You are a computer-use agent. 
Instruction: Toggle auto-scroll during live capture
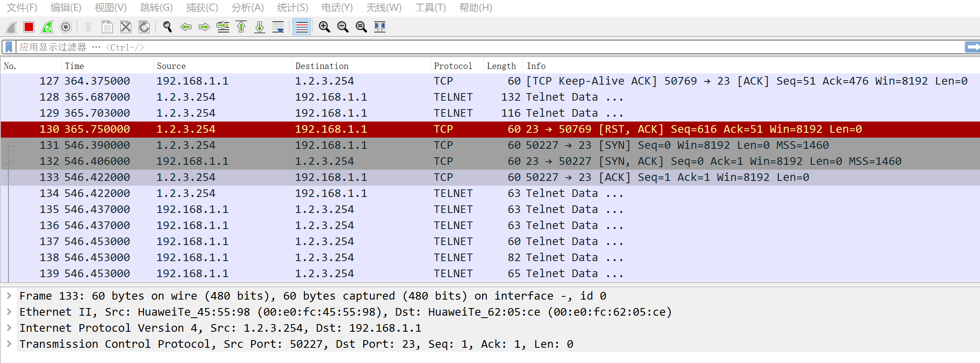pyautogui.click(x=278, y=27)
